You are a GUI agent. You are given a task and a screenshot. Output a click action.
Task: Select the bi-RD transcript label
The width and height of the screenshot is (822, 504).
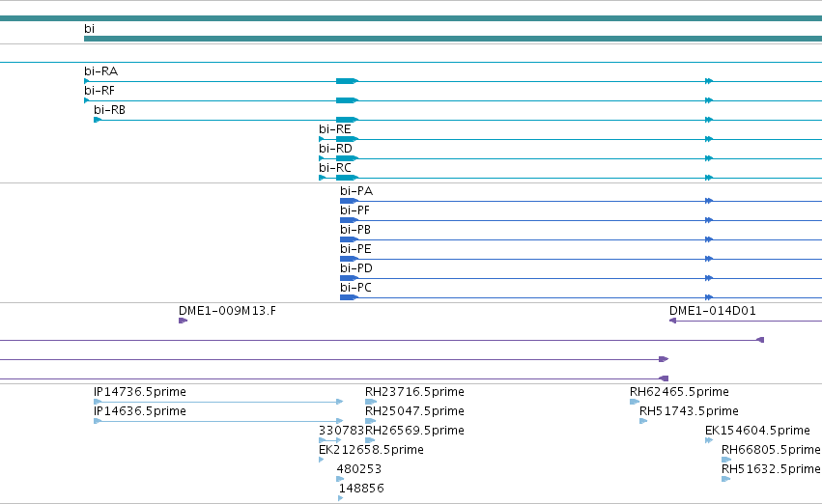coord(335,149)
